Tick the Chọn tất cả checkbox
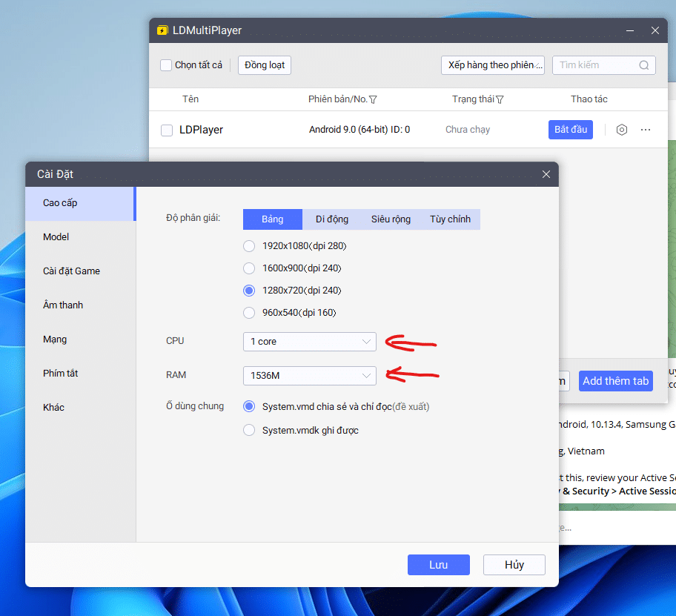The width and height of the screenshot is (676, 616). coord(166,65)
